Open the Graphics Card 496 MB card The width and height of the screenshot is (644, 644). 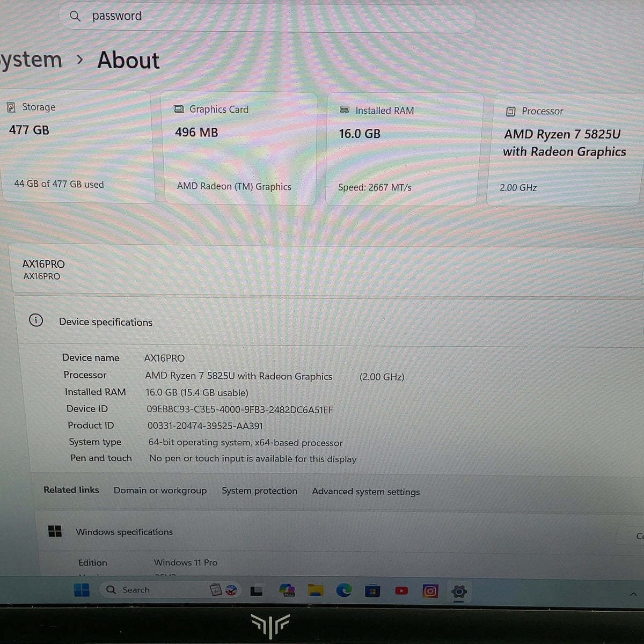[240, 148]
